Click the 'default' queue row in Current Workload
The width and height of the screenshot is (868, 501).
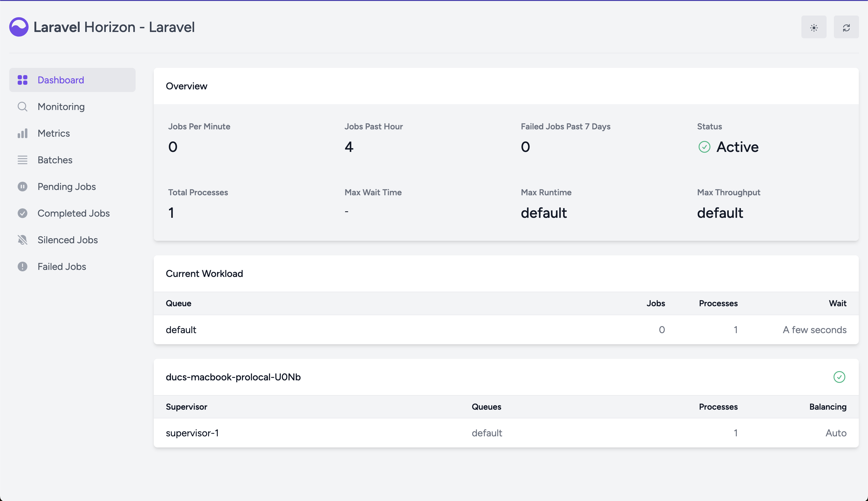[506, 330]
